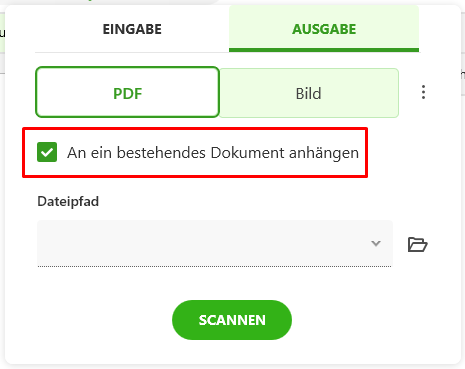Toggle the append to existing document checkbox
The image size is (465, 369).
(x=47, y=152)
